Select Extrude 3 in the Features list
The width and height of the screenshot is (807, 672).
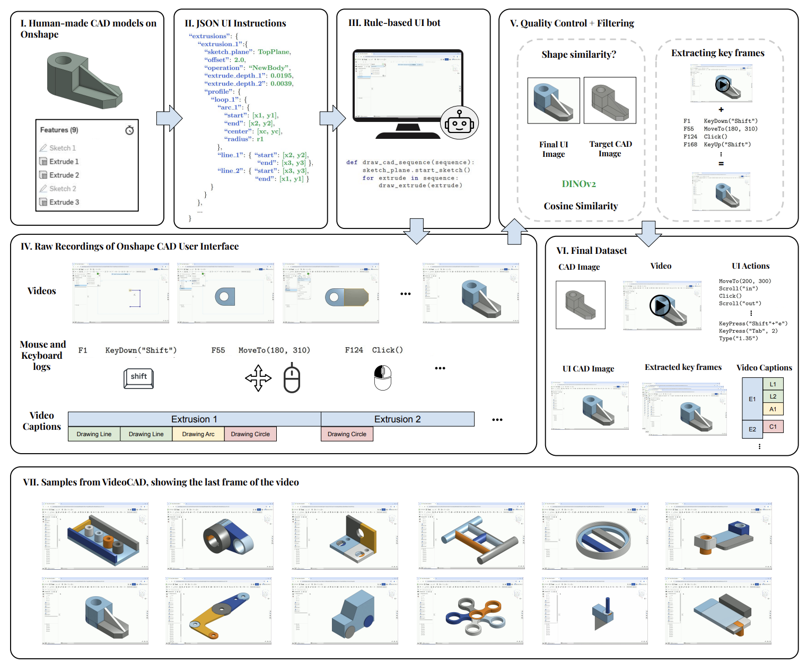(64, 202)
